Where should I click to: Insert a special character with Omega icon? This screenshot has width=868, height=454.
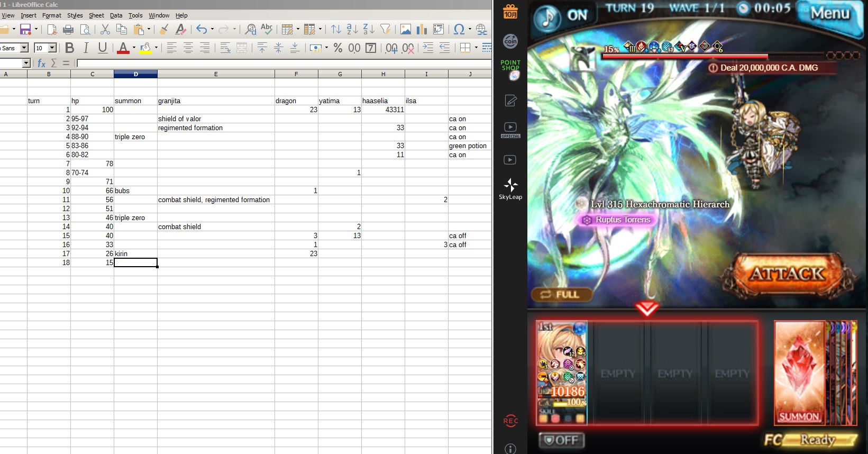point(459,30)
